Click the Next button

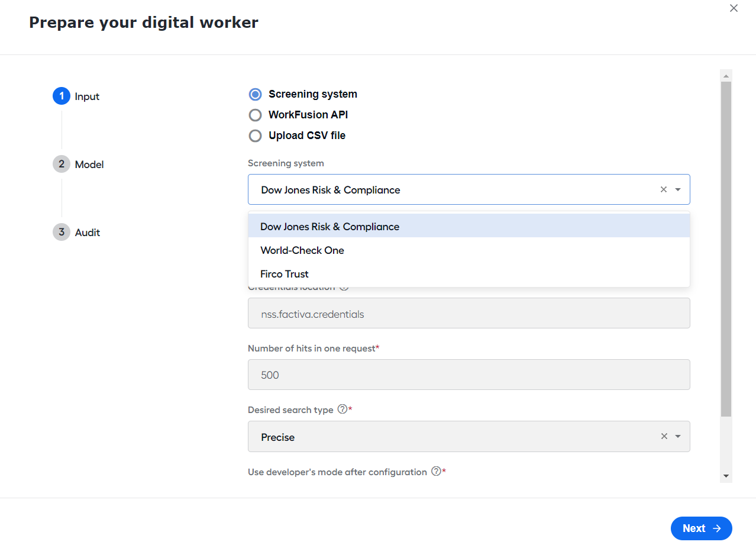pyautogui.click(x=702, y=528)
